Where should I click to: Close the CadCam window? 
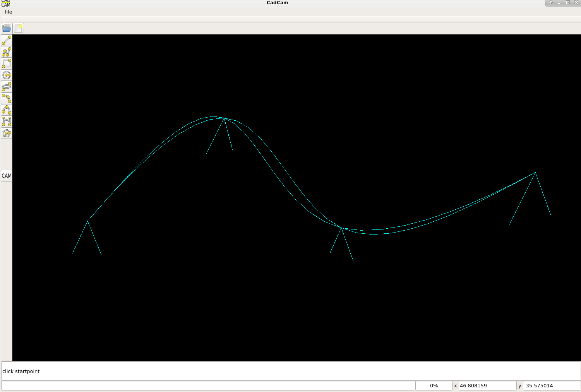pyautogui.click(x=576, y=3)
